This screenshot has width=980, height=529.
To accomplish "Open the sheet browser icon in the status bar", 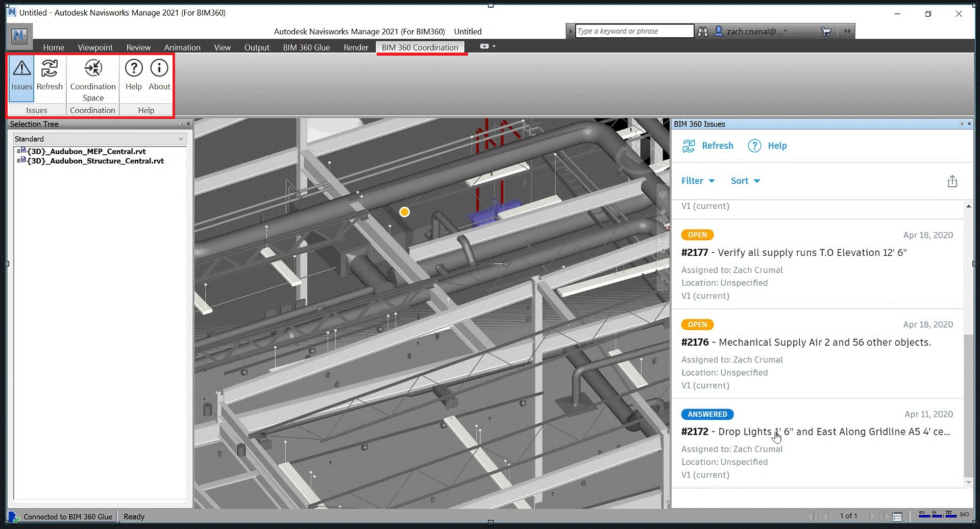I will click(x=897, y=516).
